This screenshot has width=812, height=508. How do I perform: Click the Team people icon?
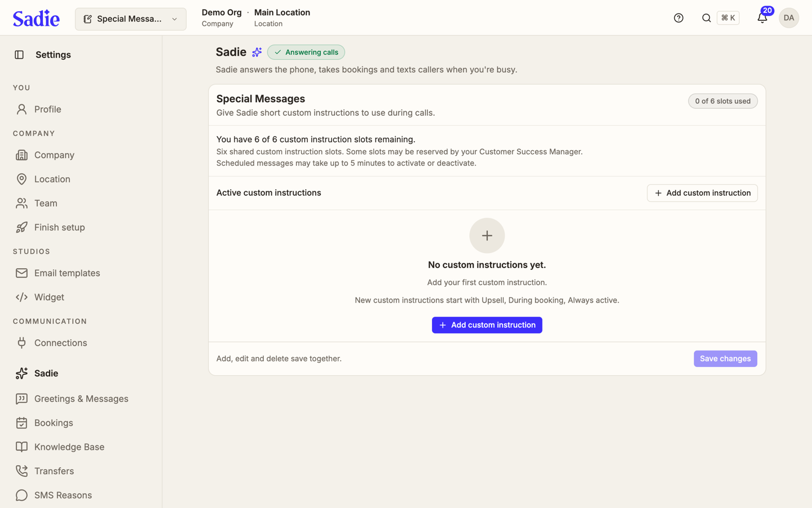(21, 203)
